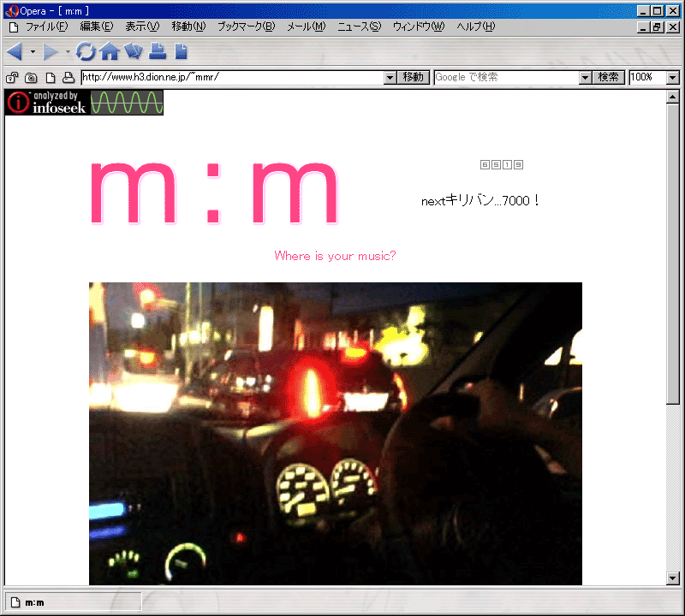Reload the page with the Reload icon
The image size is (685, 616).
(x=86, y=51)
